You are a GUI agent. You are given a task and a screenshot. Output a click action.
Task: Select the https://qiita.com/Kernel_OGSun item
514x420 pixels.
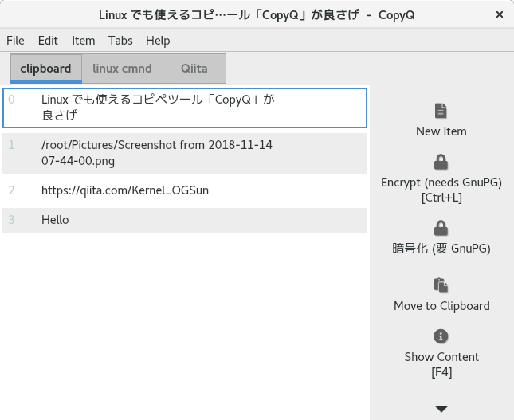point(185,190)
